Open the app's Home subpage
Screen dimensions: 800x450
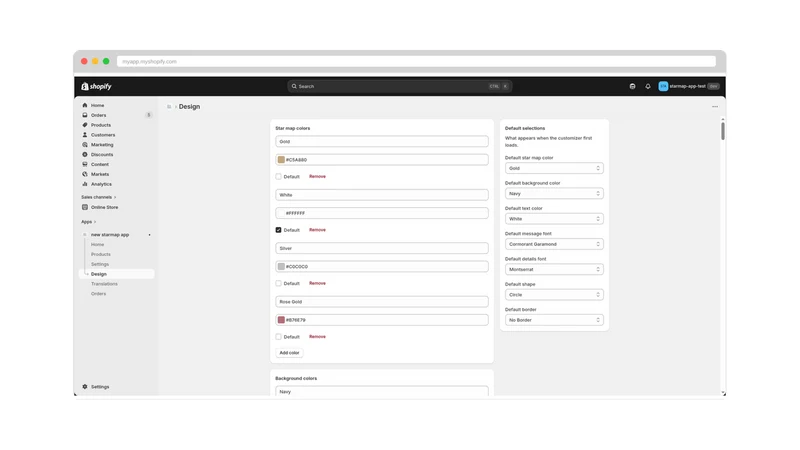click(x=97, y=244)
